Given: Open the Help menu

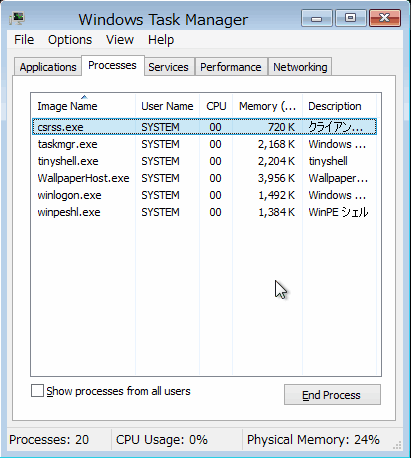Looking at the screenshot, I should coord(161,40).
